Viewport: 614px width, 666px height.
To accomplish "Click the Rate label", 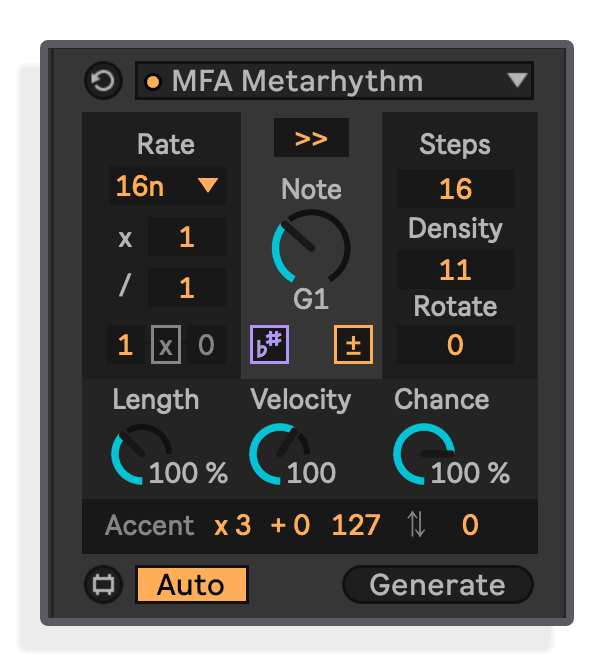I will [x=166, y=144].
